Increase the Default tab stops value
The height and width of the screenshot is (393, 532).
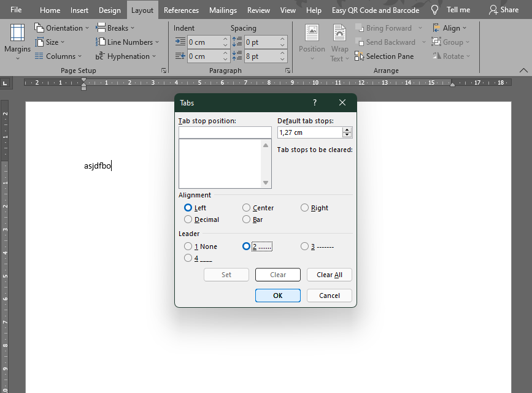click(x=347, y=130)
